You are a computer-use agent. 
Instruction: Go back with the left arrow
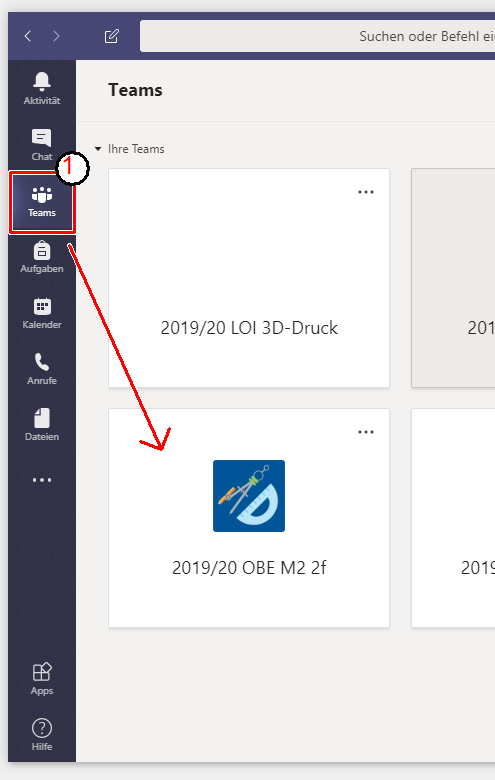[28, 36]
